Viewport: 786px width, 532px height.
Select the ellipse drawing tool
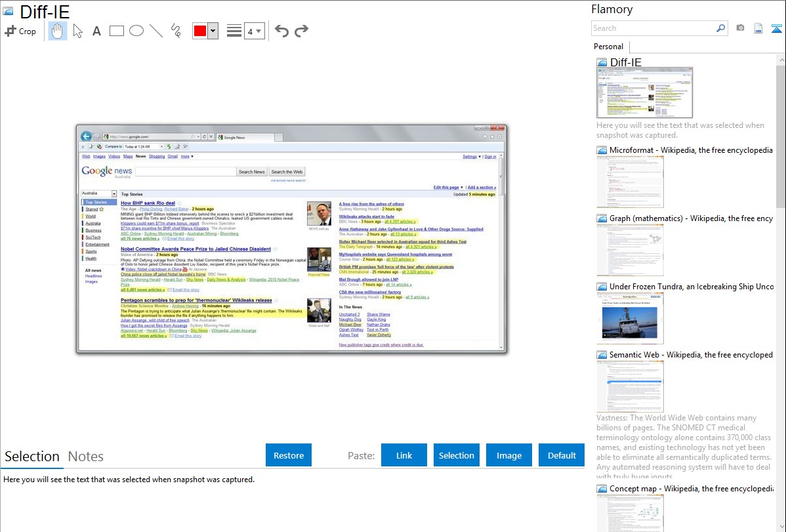tap(136, 31)
